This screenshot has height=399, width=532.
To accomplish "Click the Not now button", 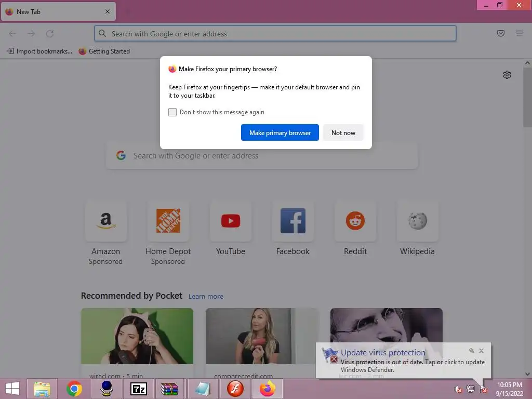I will tap(343, 132).
